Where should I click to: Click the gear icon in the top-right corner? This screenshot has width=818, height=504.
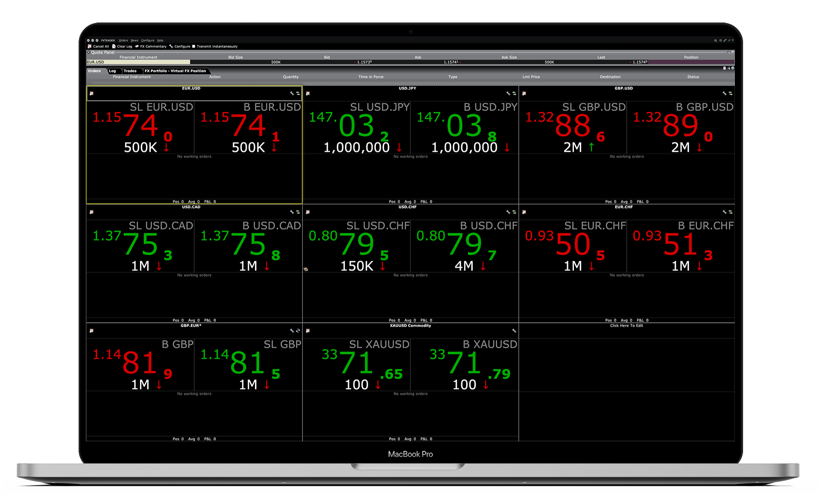pos(720,40)
